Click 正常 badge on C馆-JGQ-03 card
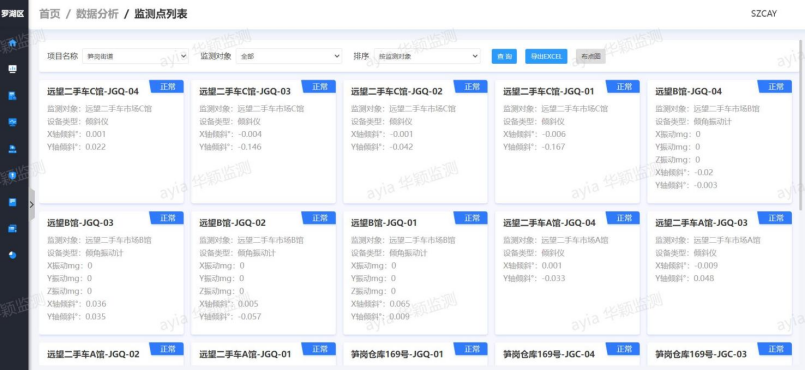Viewport: 805px width, 370px height. click(319, 86)
